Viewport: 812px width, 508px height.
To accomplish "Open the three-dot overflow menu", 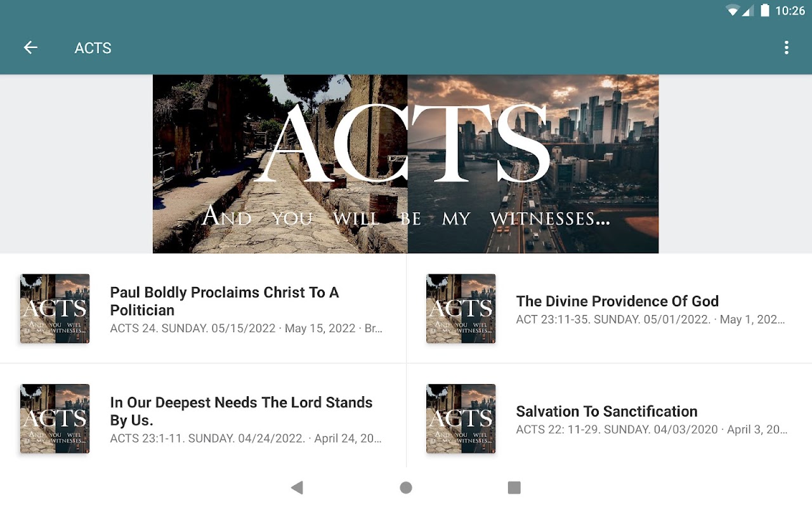I will click(787, 48).
